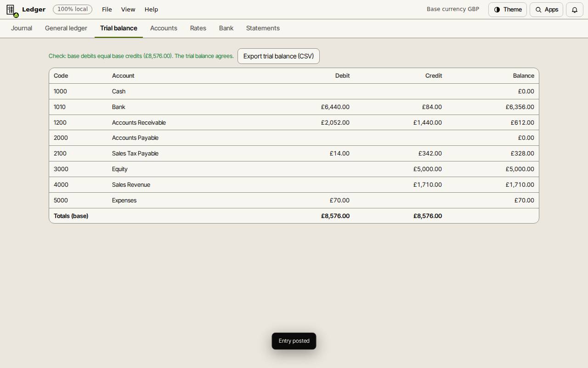The width and height of the screenshot is (588, 368).
Task: Click the Expenses debit £70.00 cell
Action: tap(339, 200)
